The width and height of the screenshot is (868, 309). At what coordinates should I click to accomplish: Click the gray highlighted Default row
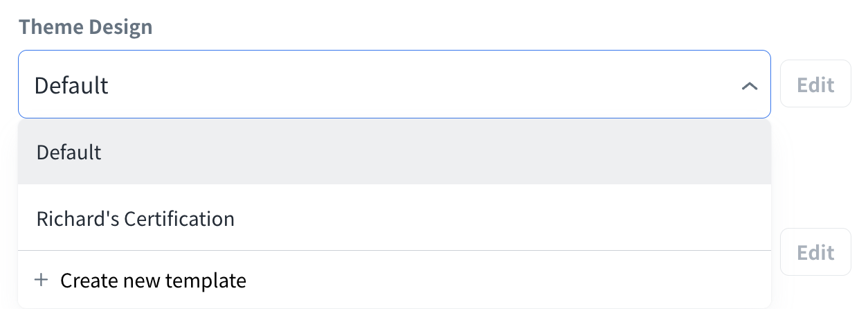[394, 152]
